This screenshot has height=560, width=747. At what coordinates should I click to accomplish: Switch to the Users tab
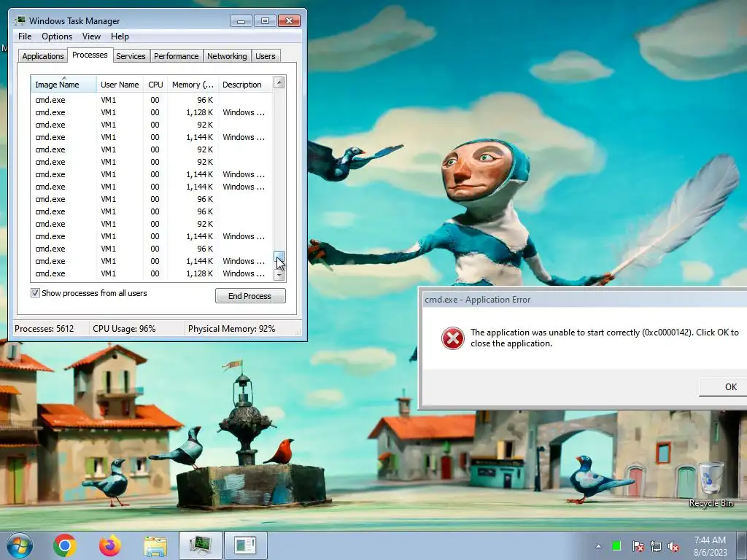click(266, 56)
